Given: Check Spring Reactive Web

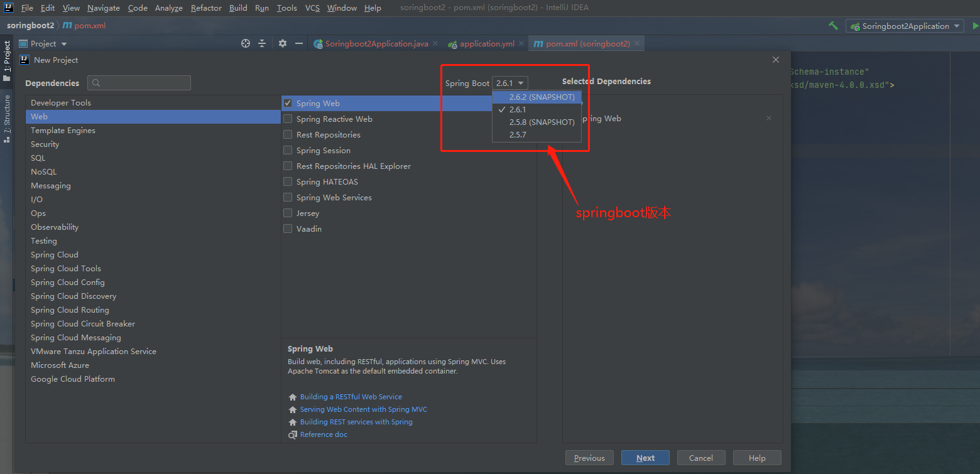Looking at the screenshot, I should pos(288,119).
